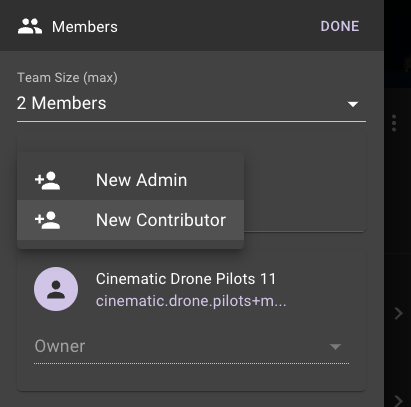Click the Team Size dropdown arrow
Viewport: 411px width, 407px height.
[x=353, y=104]
